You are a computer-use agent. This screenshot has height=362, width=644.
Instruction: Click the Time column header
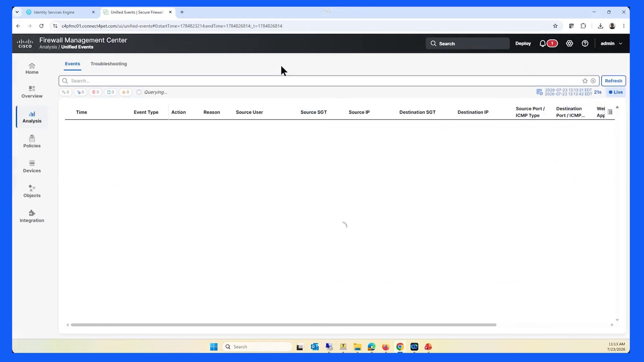82,112
